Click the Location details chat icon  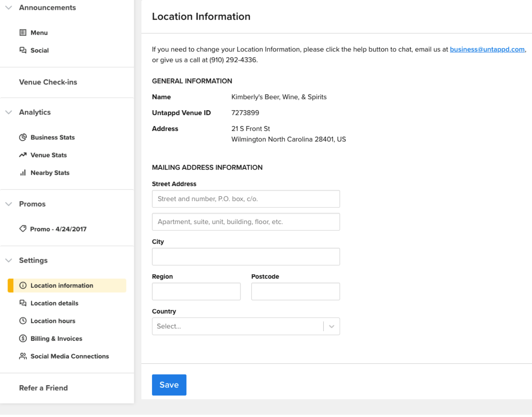point(23,303)
